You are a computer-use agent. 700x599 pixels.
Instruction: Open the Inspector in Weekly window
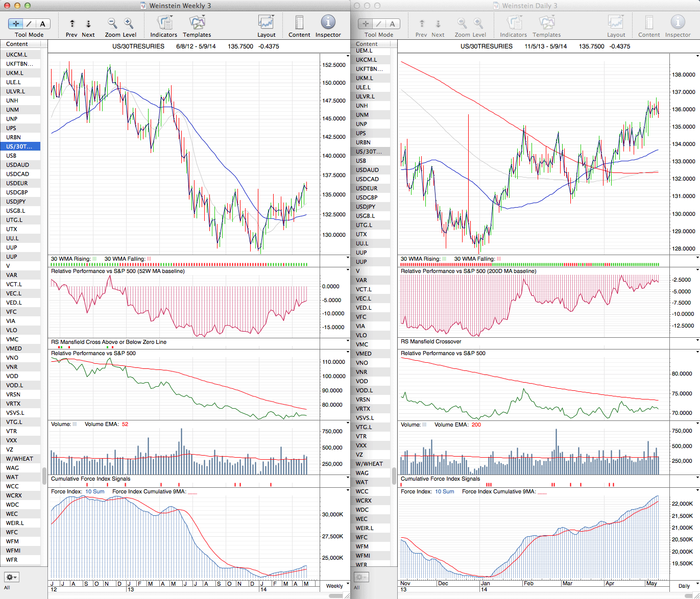tap(328, 22)
